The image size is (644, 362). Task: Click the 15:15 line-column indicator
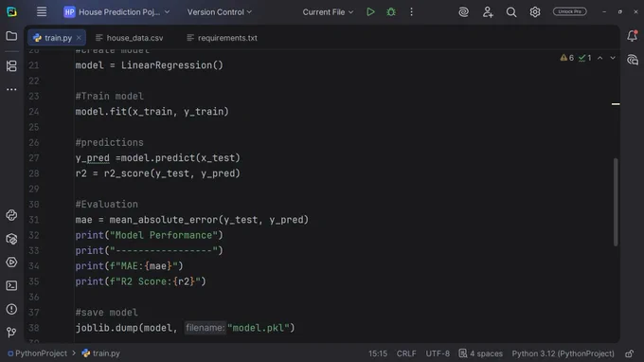click(x=378, y=353)
